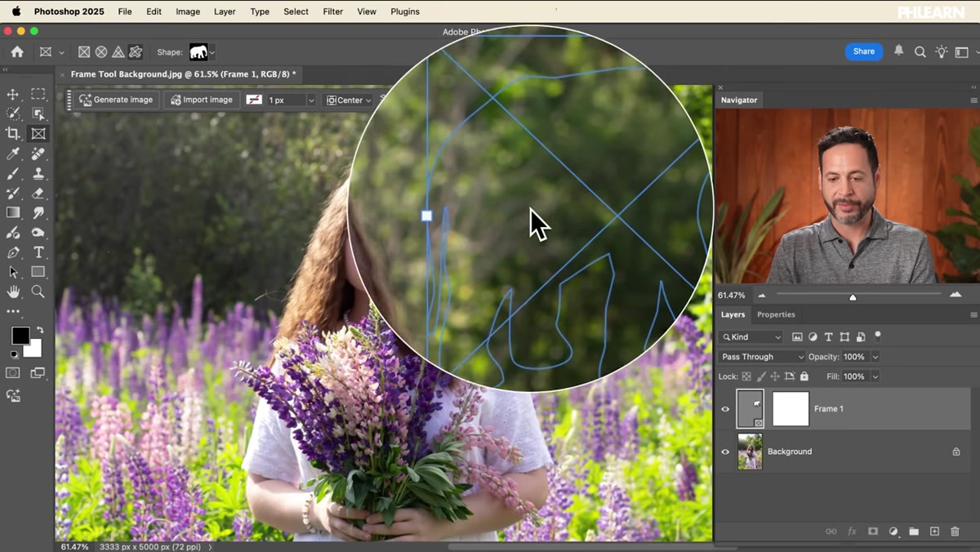Screen dimensions: 980x552
Task: Hide the Frame 1 layer
Action: click(x=725, y=409)
